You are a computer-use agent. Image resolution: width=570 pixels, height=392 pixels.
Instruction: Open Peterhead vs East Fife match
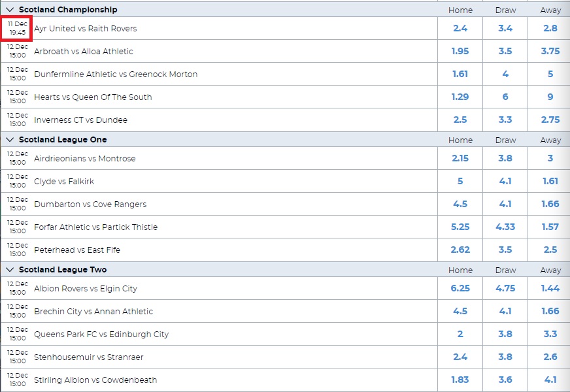tap(77, 250)
